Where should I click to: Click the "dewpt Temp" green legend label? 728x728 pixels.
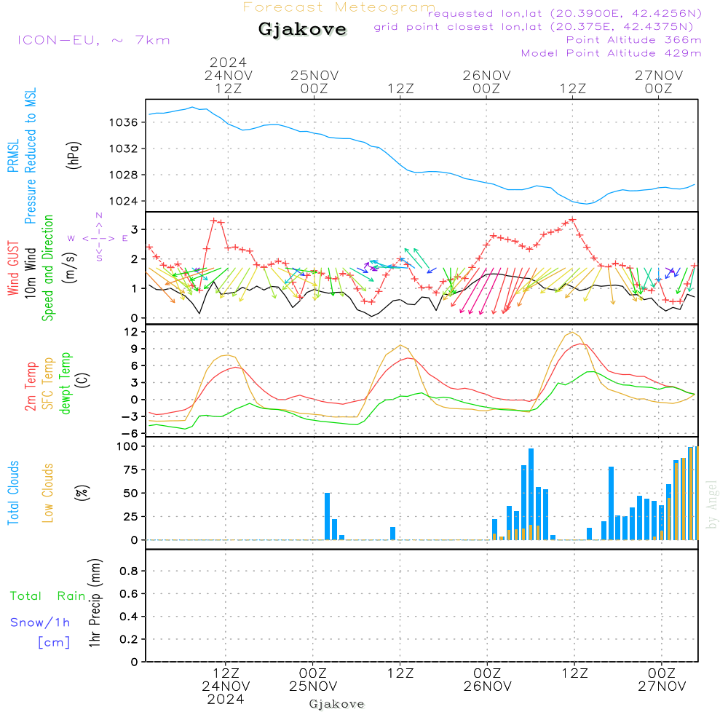click(65, 384)
